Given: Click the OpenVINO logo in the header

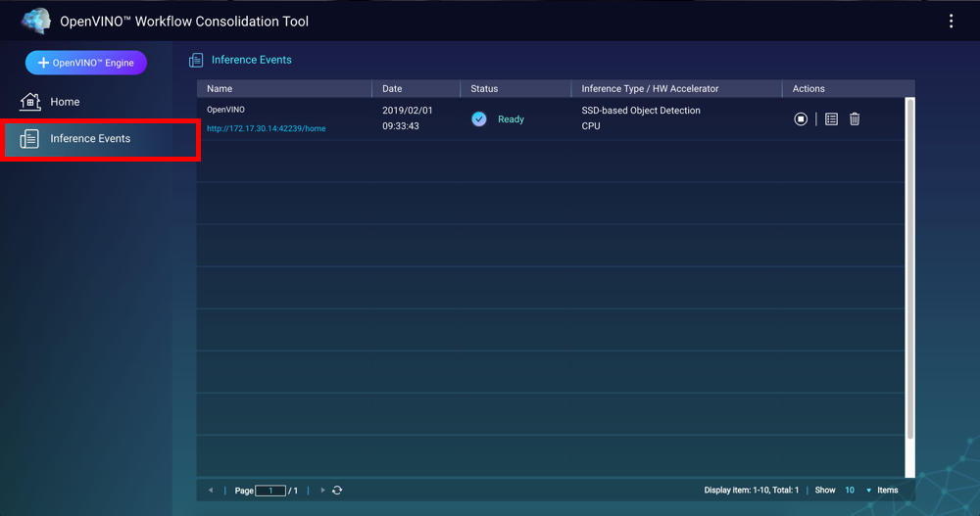Looking at the screenshot, I should (36, 21).
